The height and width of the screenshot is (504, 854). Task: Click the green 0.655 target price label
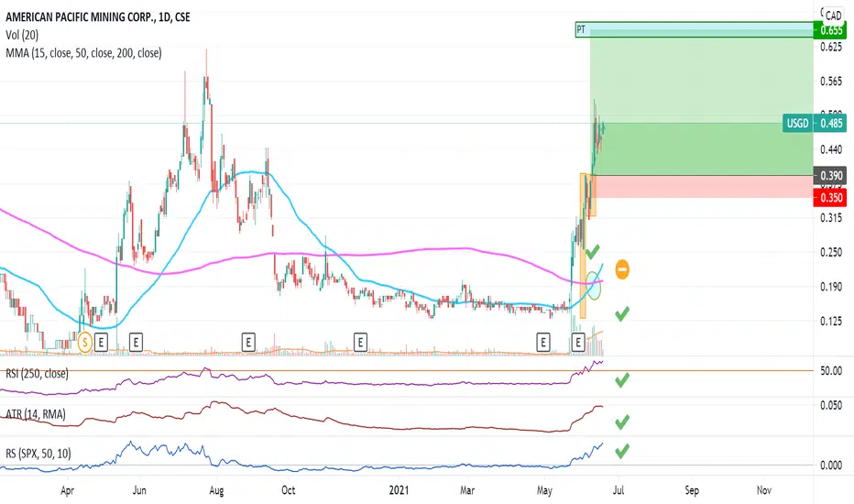830,30
